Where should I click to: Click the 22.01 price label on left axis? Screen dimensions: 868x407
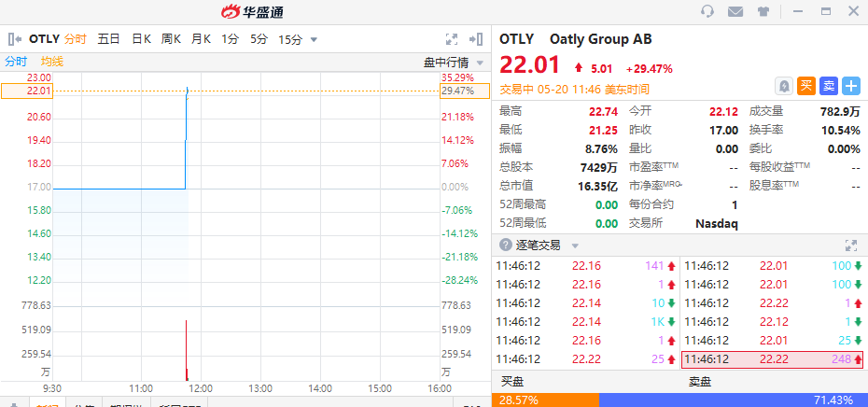click(x=27, y=91)
